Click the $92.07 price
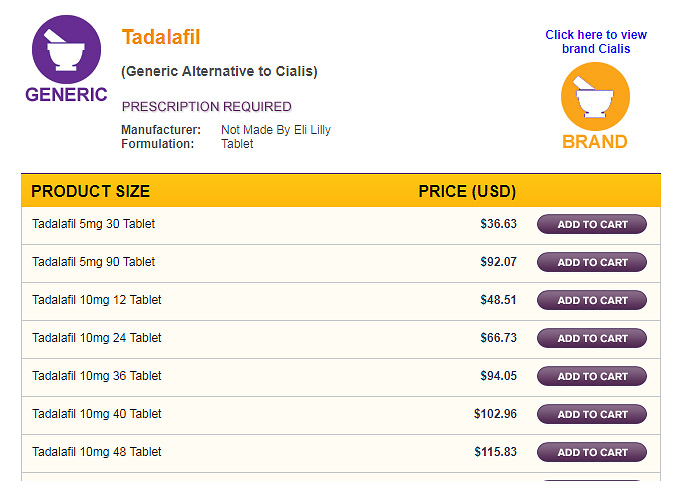This screenshot has height=499, width=684. (498, 262)
